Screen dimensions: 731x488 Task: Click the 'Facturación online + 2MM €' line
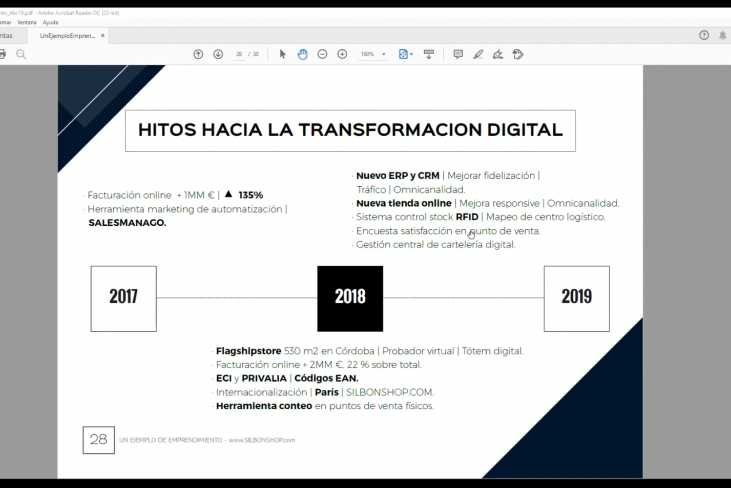319,364
